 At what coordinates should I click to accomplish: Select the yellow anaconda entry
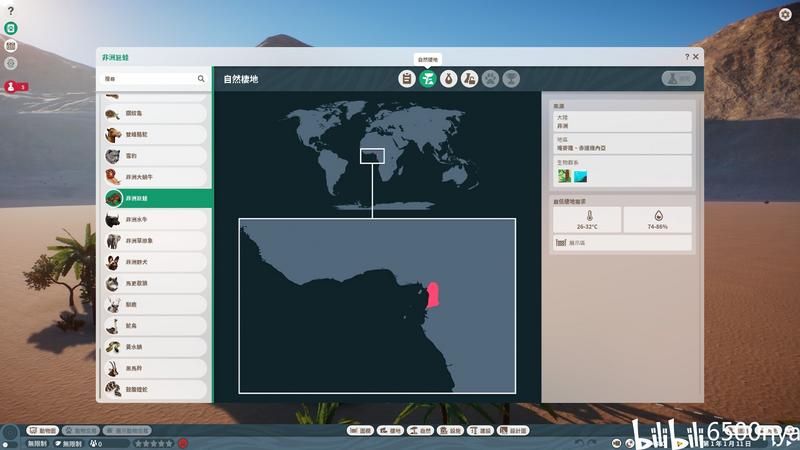155,347
